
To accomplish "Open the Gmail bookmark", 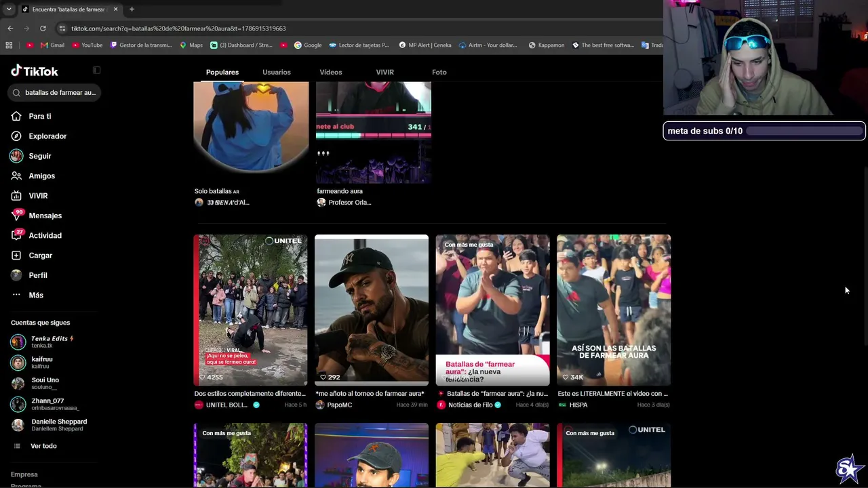I will 53,45.
